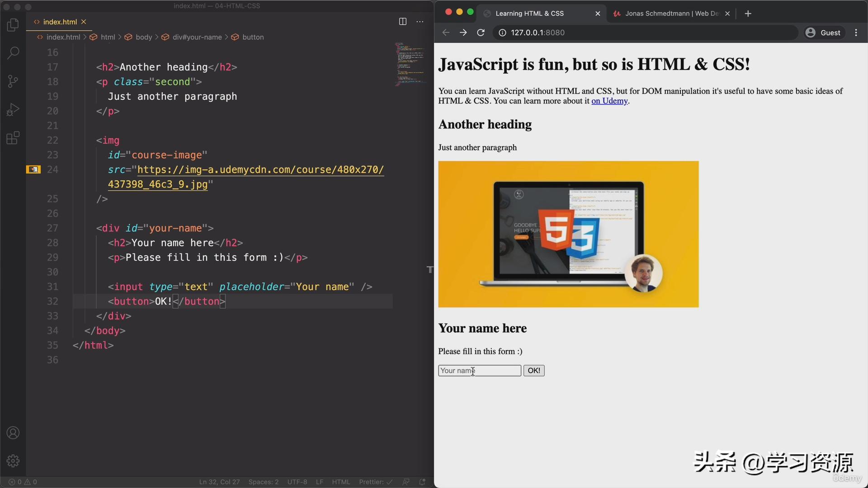
Task: Open Chrome's three-dot menu
Action: [856, 32]
